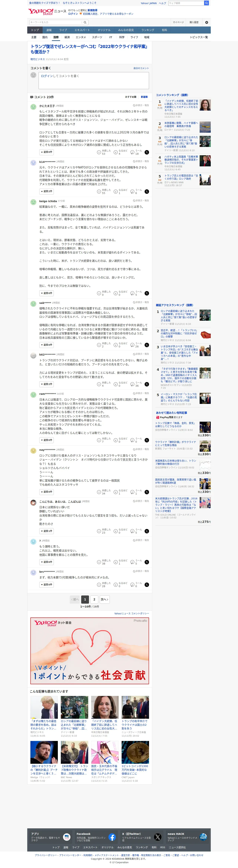Expand 返信2件 under k62's comment
The height and width of the screenshot is (868, 238).
tap(47, 384)
